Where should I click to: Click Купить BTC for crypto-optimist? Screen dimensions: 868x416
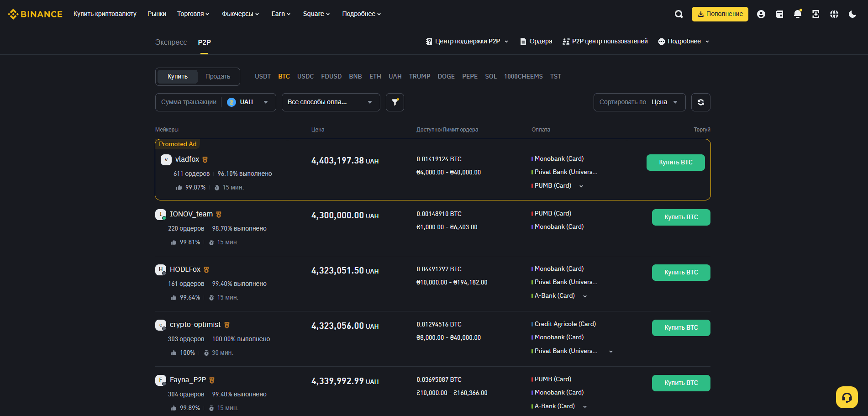pos(681,328)
